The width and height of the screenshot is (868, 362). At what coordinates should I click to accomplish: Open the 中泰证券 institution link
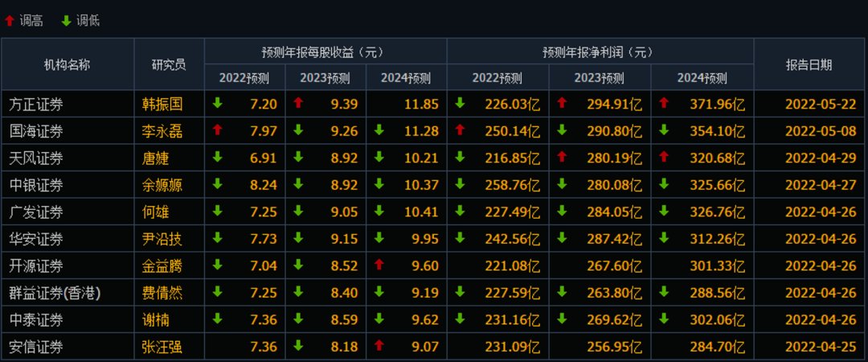click(36, 320)
